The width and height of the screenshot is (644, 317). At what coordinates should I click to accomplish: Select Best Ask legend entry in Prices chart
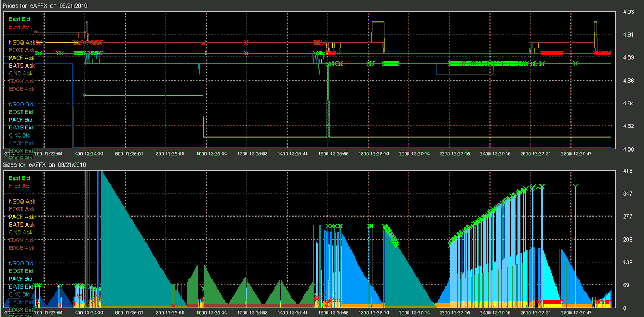[20, 26]
